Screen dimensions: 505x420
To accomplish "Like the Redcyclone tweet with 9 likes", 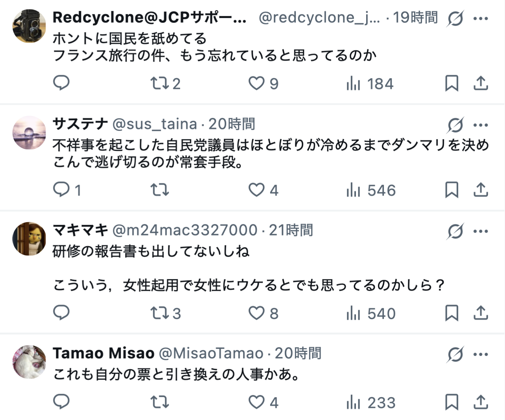I will (256, 83).
